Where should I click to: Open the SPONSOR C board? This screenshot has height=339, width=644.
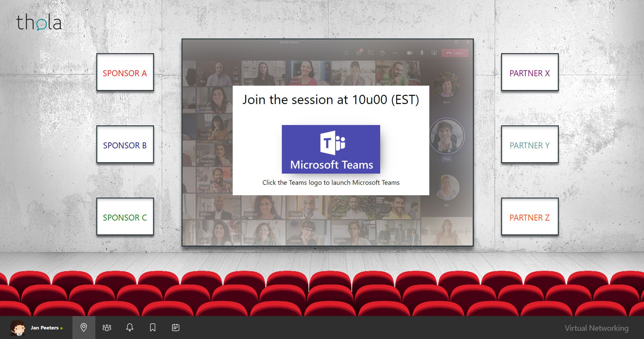click(125, 217)
